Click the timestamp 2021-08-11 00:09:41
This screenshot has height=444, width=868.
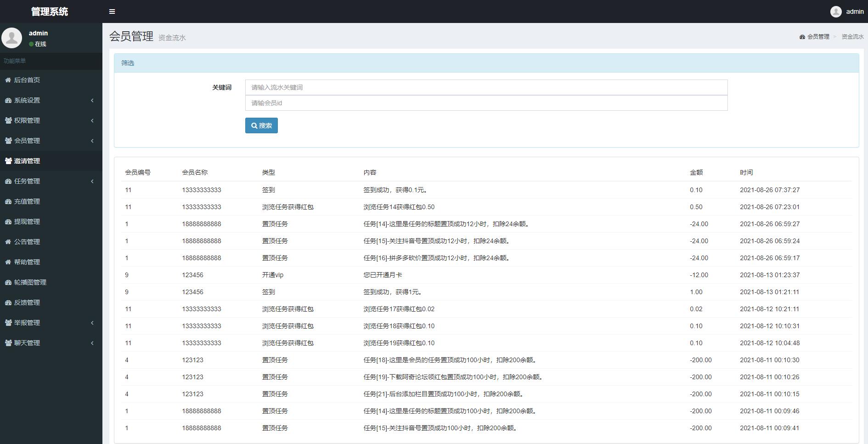(x=770, y=428)
